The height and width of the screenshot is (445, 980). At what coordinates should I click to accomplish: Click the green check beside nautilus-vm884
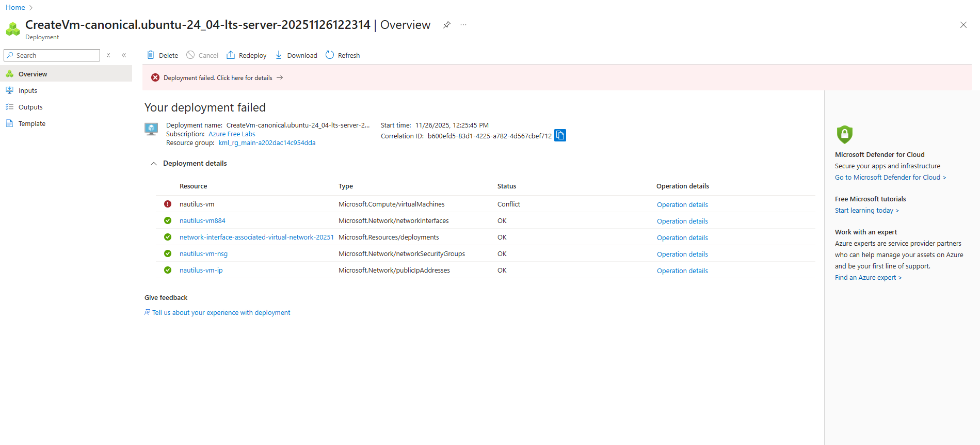(168, 220)
